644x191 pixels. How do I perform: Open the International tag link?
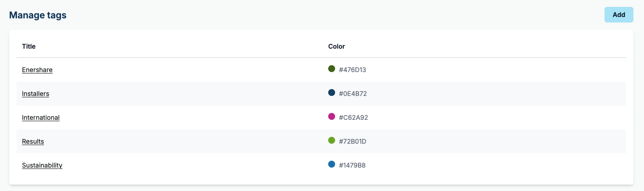41,118
